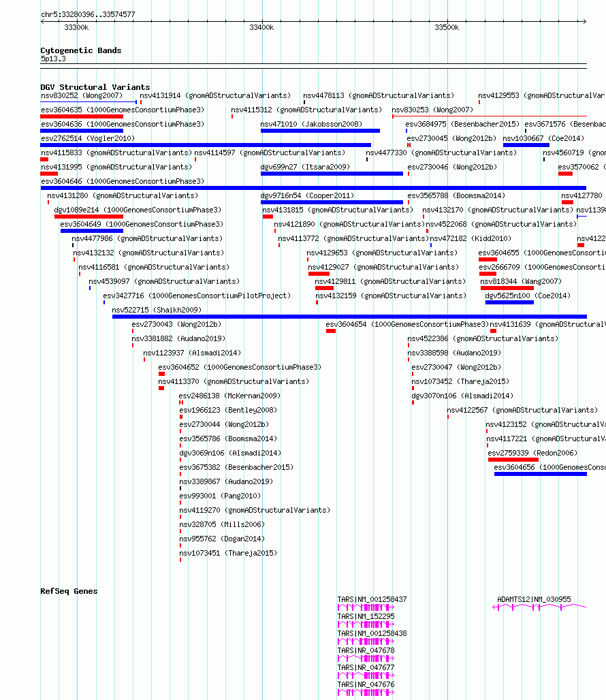Click red bar under esv2759339 (Redon2006)
The width and height of the screenshot is (606, 700).
click(x=513, y=460)
